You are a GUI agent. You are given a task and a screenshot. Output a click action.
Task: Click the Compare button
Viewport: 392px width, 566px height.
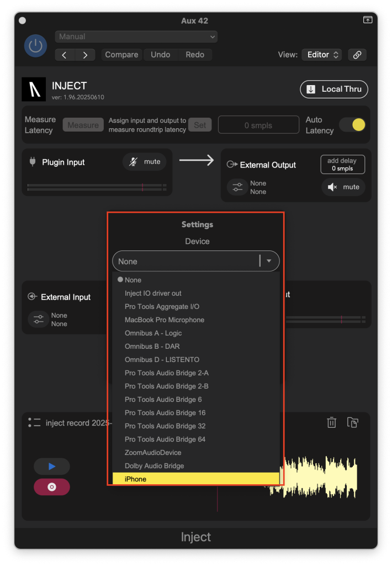pyautogui.click(x=121, y=55)
